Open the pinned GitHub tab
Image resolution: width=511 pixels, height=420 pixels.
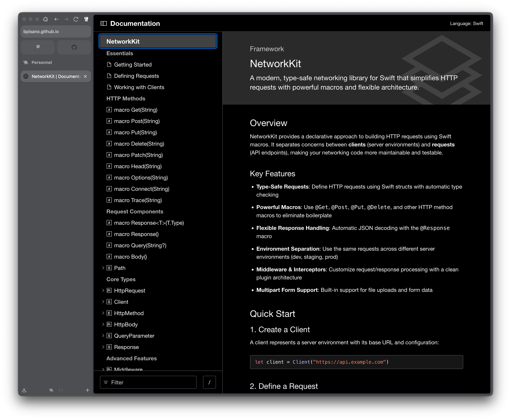(74, 47)
